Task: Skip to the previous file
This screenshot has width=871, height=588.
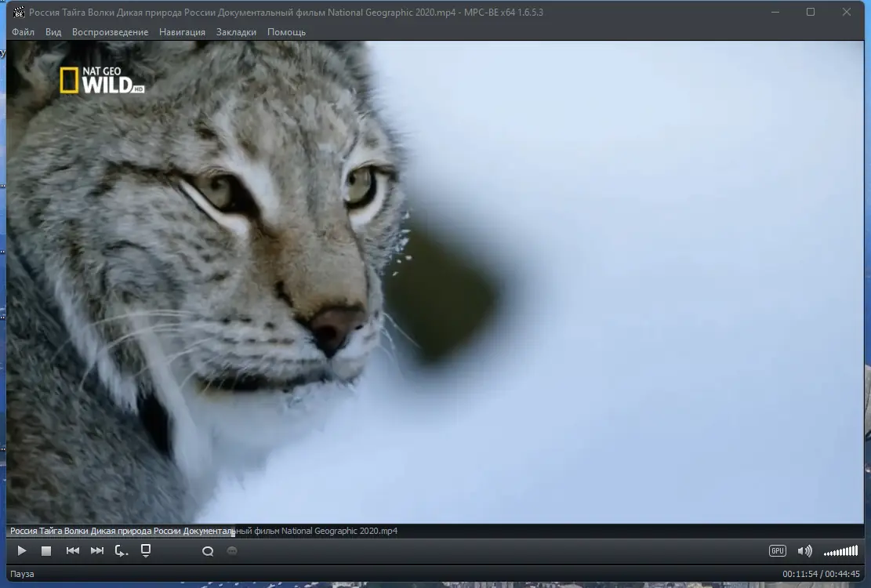Action: (72, 550)
